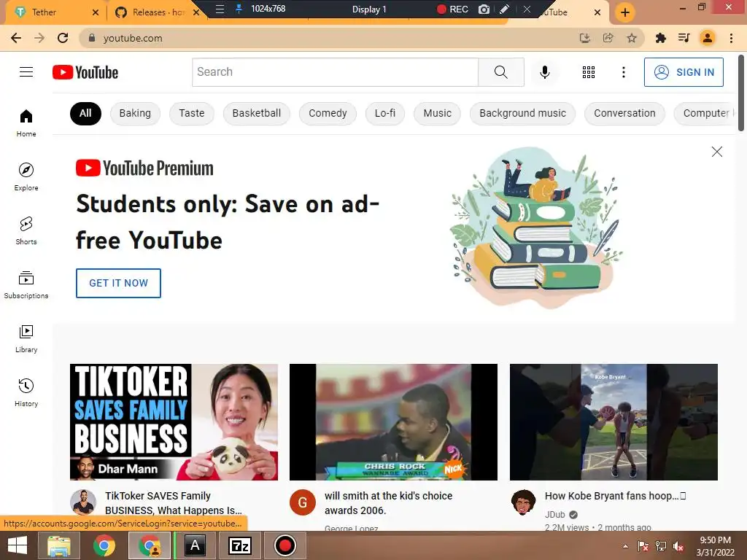Open Chrome extensions puzzle icon
The image size is (747, 560).
(x=660, y=38)
